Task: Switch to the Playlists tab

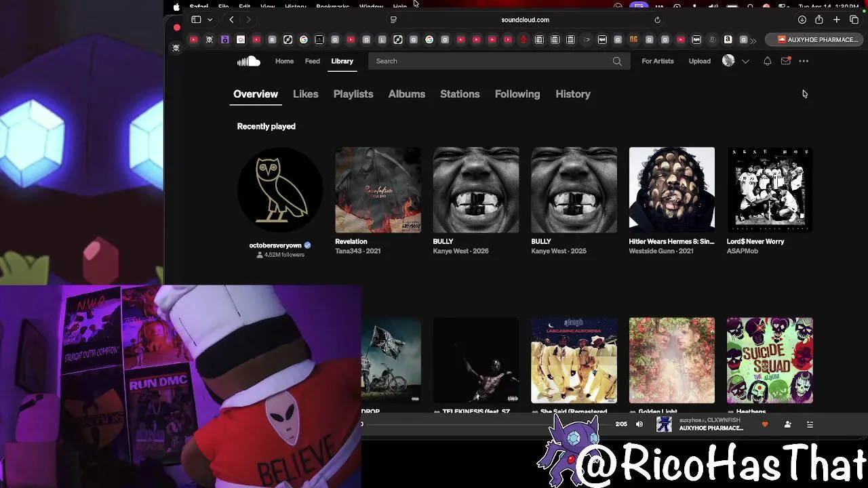Action: 353,94
